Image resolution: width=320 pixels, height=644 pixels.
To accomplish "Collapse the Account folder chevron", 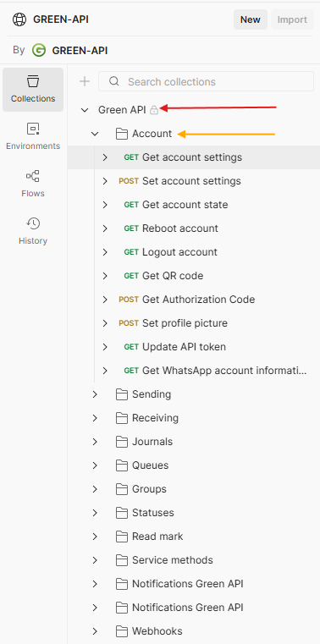I will (95, 134).
